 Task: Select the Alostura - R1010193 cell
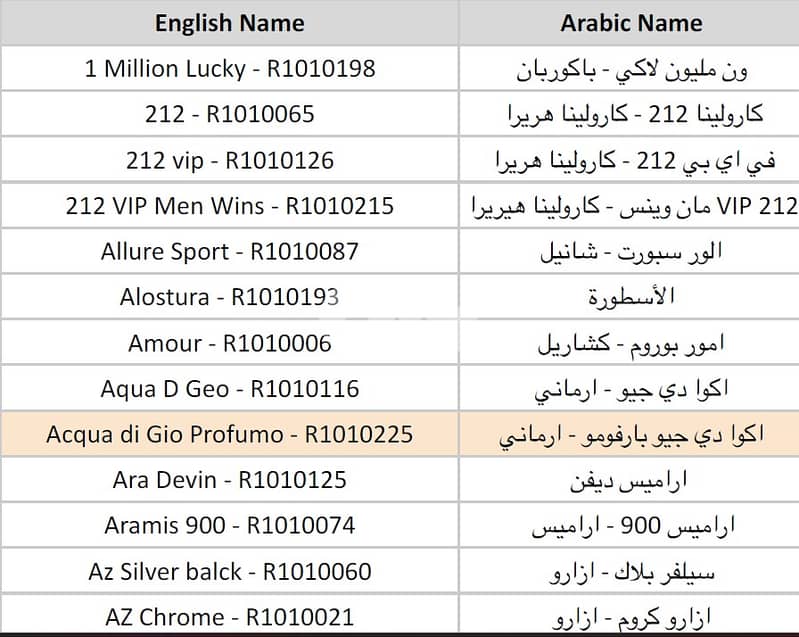click(229, 297)
